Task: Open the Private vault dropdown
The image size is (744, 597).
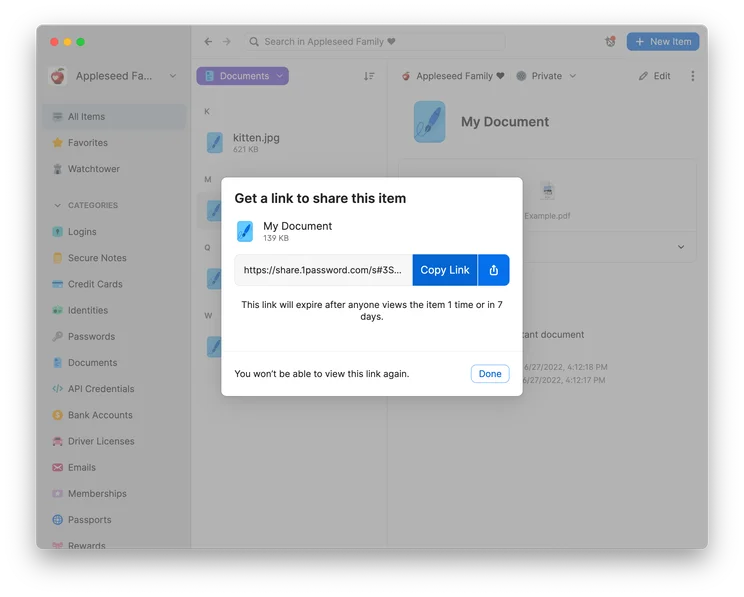Action: [547, 76]
